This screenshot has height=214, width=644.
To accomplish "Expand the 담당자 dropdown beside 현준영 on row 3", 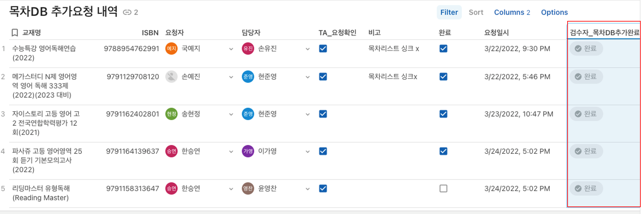I will (307, 114).
